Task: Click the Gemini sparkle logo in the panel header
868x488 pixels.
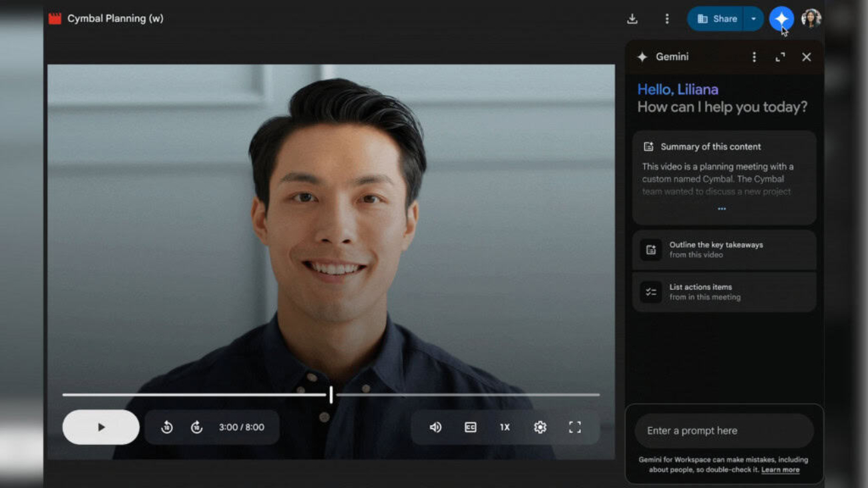Action: pyautogui.click(x=642, y=57)
